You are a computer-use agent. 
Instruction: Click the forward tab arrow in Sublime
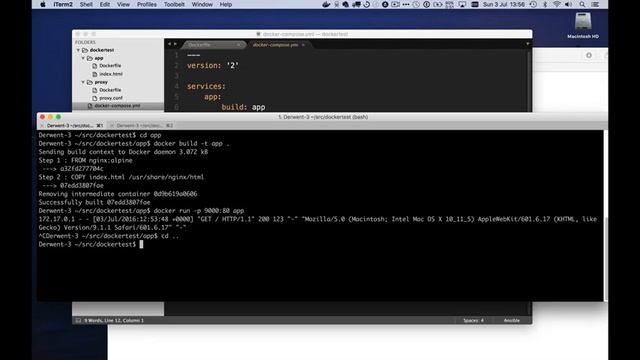click(176, 44)
